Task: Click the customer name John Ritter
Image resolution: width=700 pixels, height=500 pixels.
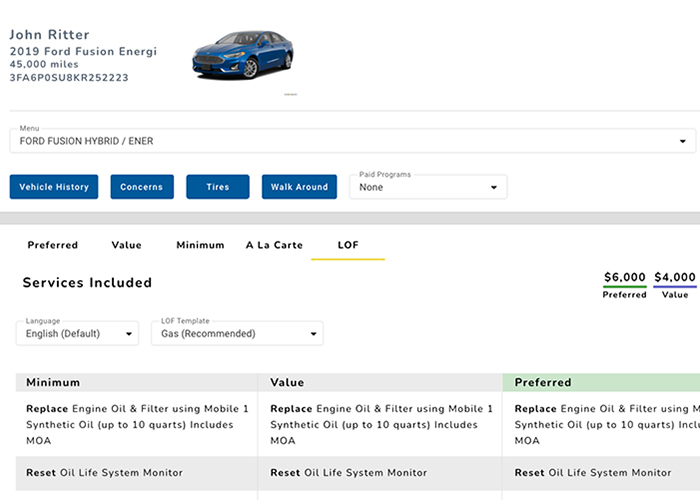Action: 50,35
